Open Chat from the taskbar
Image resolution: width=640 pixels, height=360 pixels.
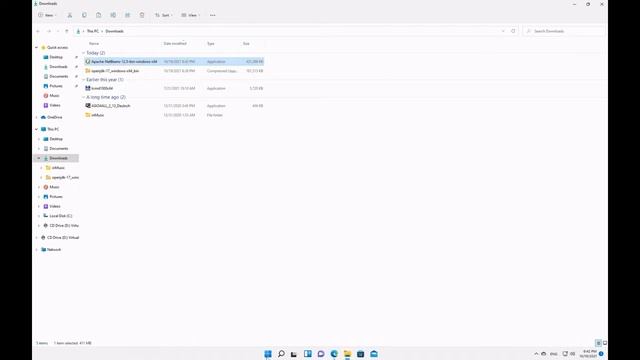(321, 353)
